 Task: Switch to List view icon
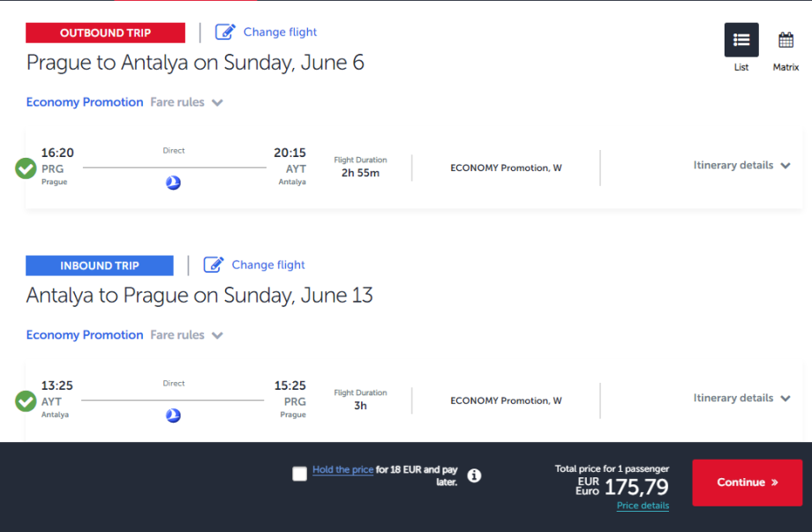pos(741,41)
